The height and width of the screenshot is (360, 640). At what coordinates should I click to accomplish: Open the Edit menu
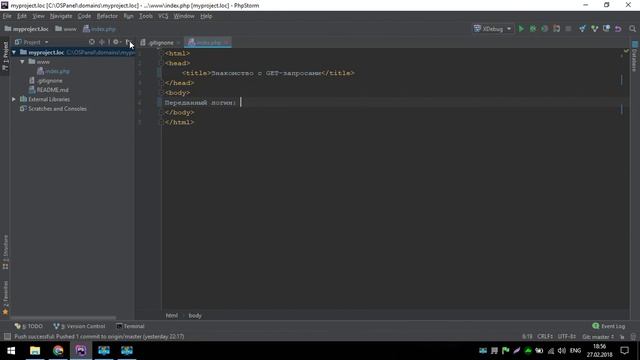[x=22, y=16]
